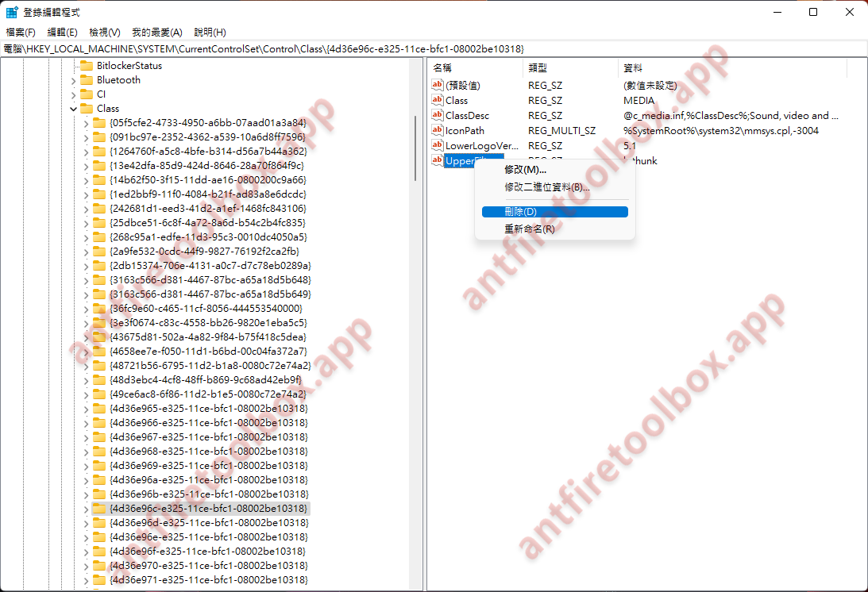The height and width of the screenshot is (592, 868).
Task: Click the registry path address bar
Action: [434, 49]
